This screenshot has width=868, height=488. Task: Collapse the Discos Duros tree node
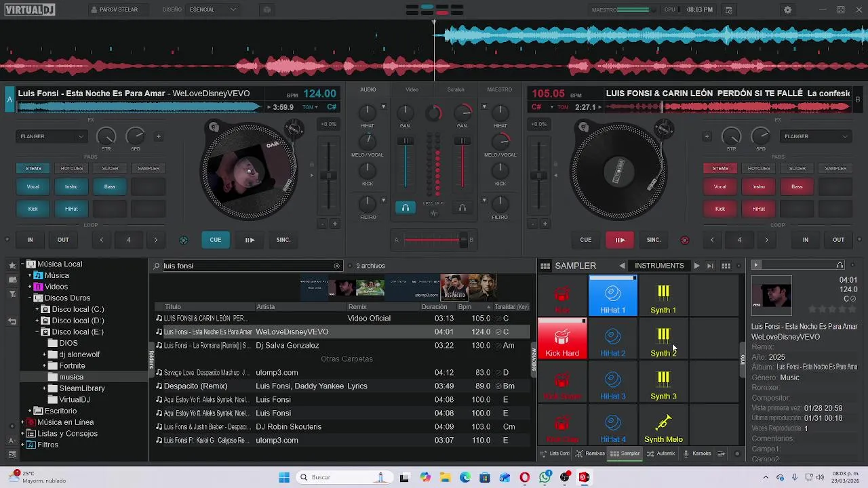click(x=30, y=298)
